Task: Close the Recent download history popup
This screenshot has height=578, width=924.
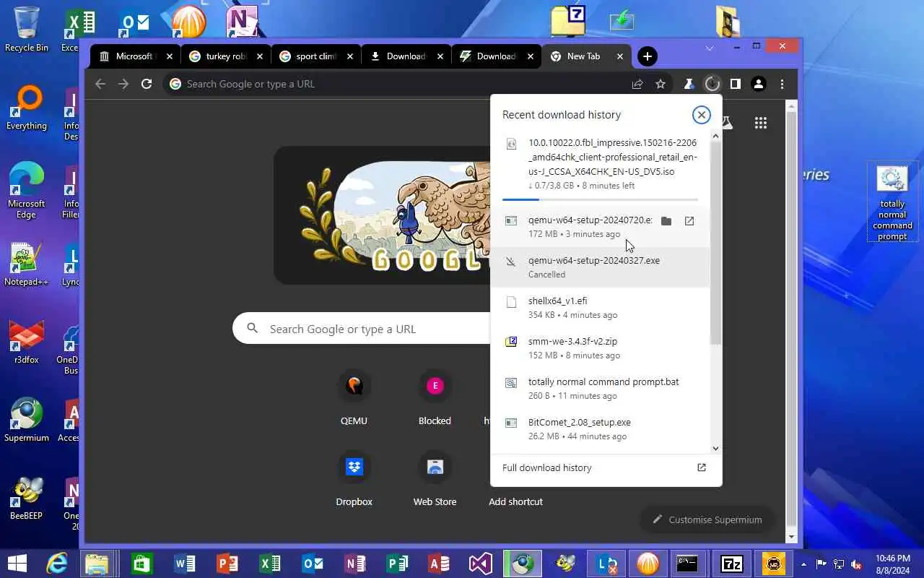Action: 701,115
